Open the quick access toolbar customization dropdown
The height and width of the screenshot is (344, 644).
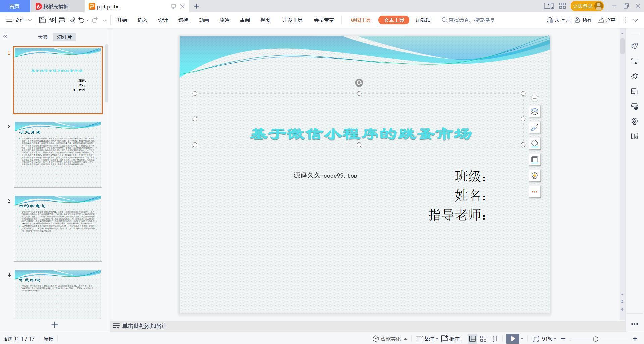pos(105,20)
